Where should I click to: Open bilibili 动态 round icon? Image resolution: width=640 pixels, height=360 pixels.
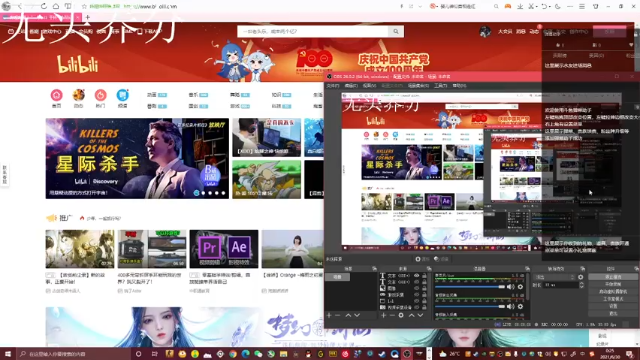tap(78, 95)
